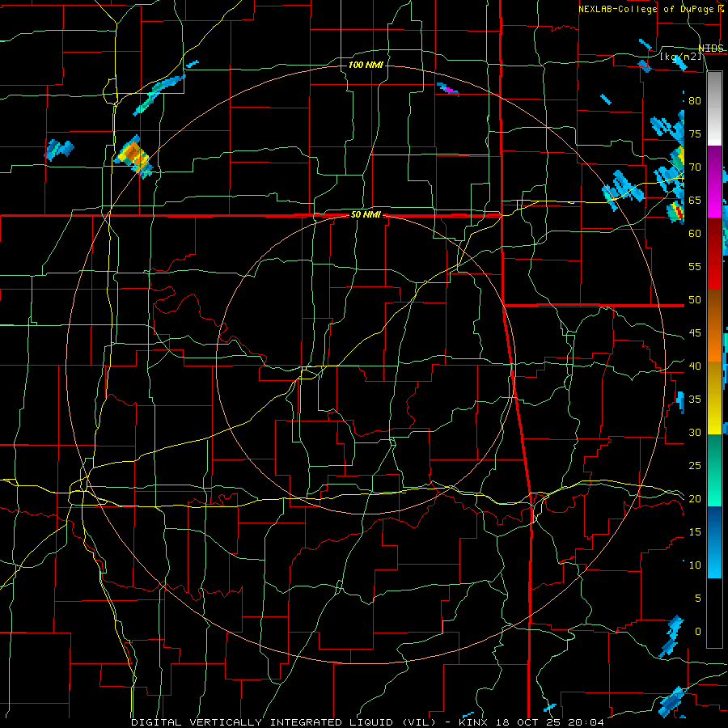Click the color scale value 45
The width and height of the screenshot is (728, 728).
[x=695, y=333]
